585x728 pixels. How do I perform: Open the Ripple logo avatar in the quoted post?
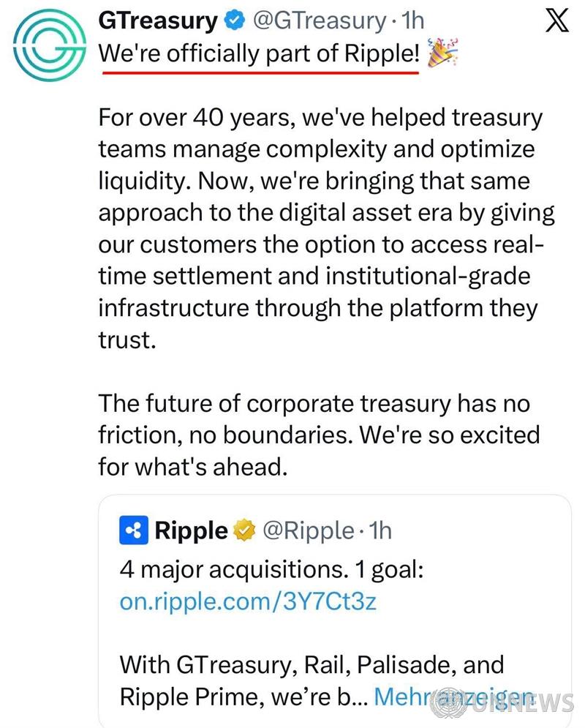pyautogui.click(x=134, y=531)
